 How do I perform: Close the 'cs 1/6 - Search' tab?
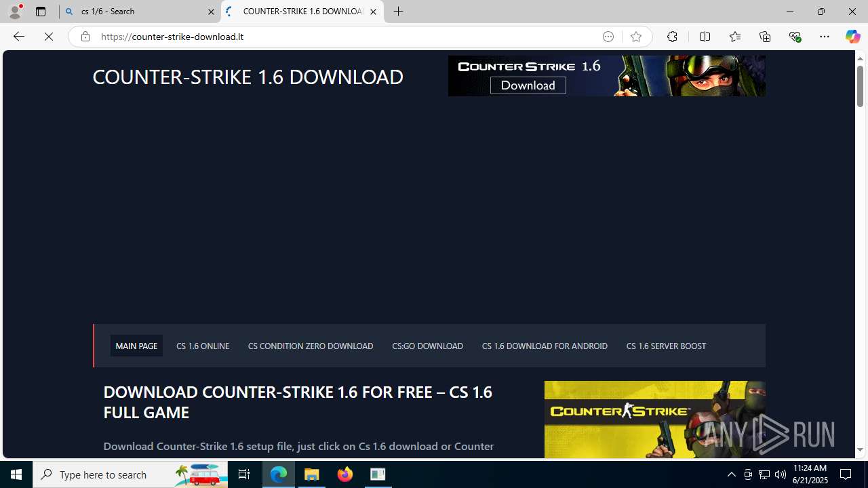[211, 12]
